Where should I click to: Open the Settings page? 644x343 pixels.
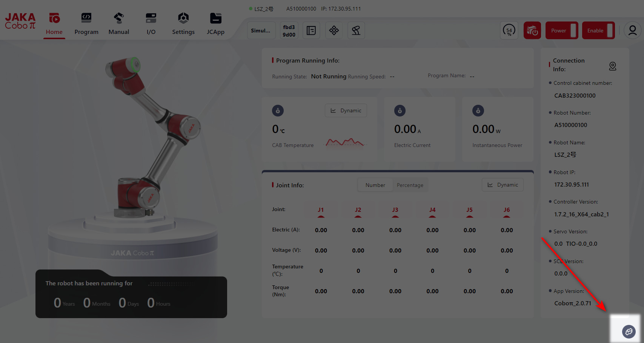coord(183,23)
